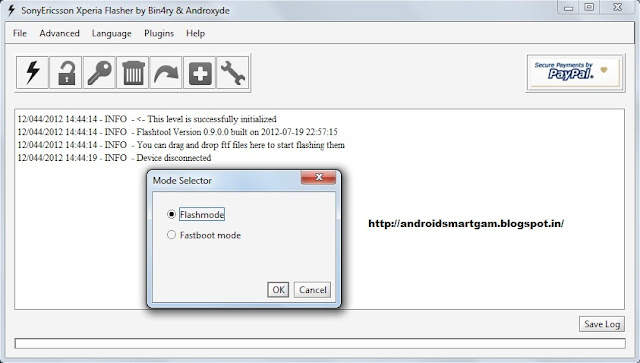Click the 'Flashtool Version 0.9.0.0' log line
The width and height of the screenshot is (640, 363).
pos(178,132)
